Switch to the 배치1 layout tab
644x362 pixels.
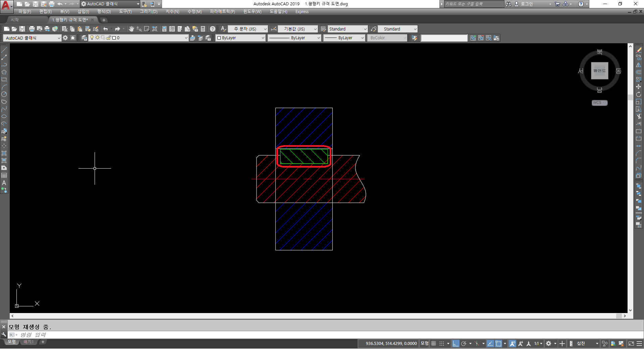(29, 342)
